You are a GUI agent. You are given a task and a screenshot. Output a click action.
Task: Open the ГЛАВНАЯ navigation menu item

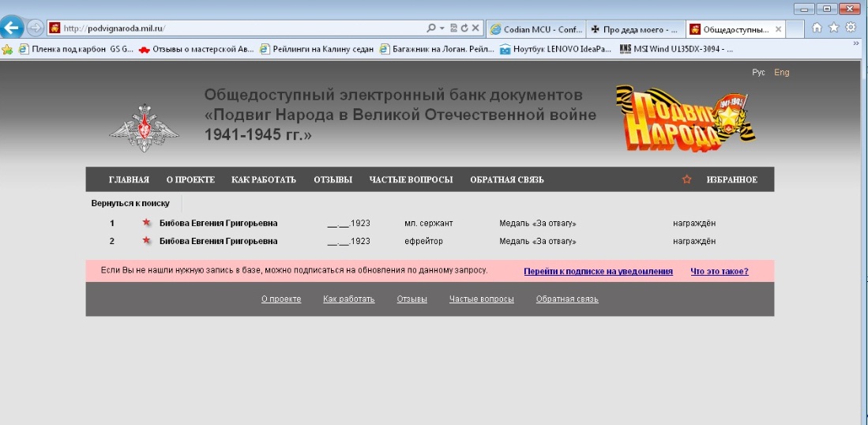coord(129,179)
